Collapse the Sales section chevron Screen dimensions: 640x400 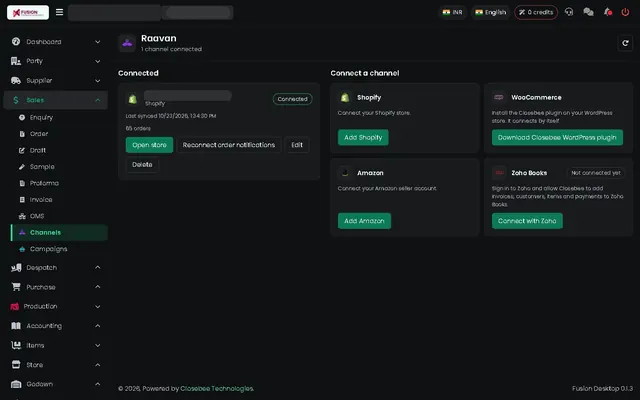click(x=98, y=100)
